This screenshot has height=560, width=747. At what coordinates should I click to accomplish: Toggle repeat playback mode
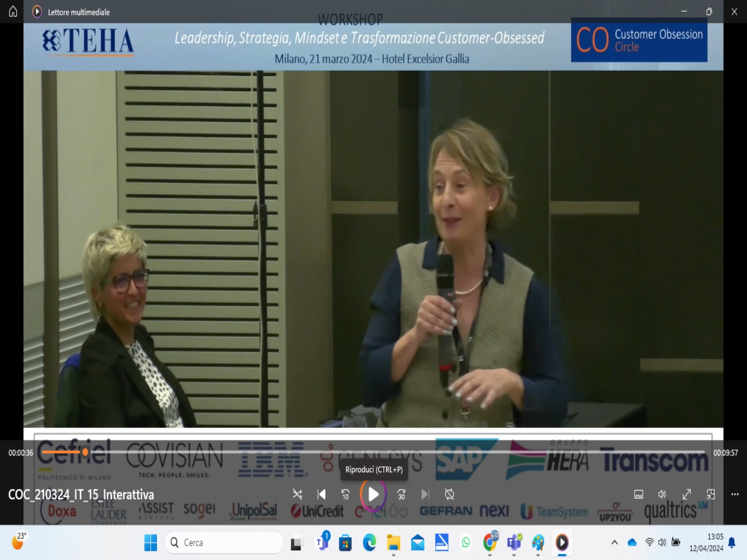449,494
